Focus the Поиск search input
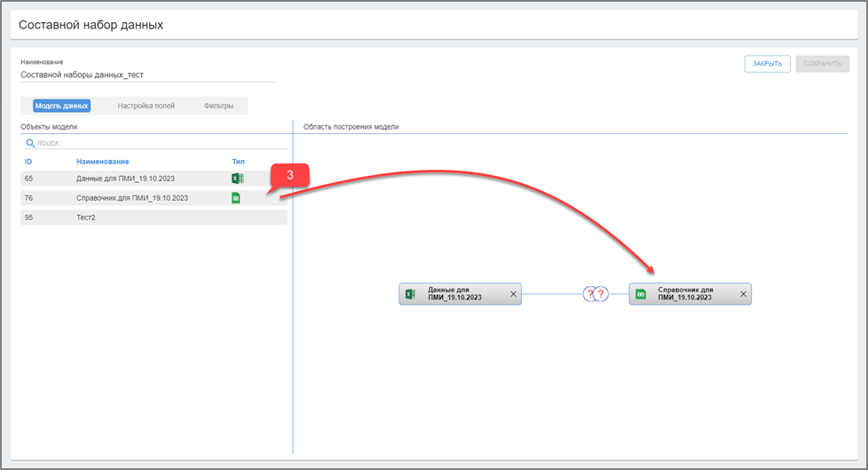Screen dimensions: 868x470 click(160, 142)
